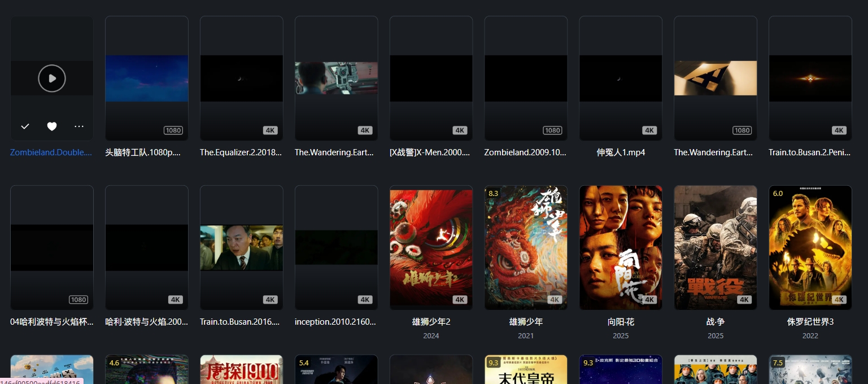Click the 向阳·花 title link
Screen dimensions: 868x384
tap(621, 322)
